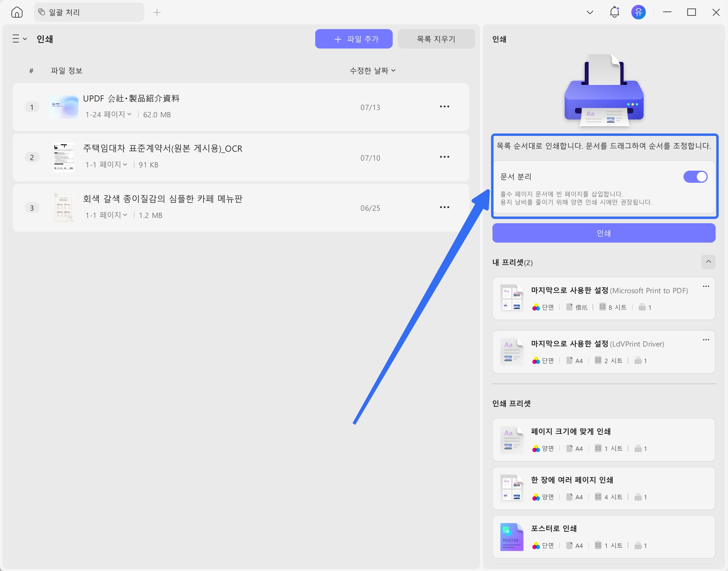Click the 한 장에 여러 페이지 인쇄 icon
Screen dimensions: 728x571
coord(512,489)
